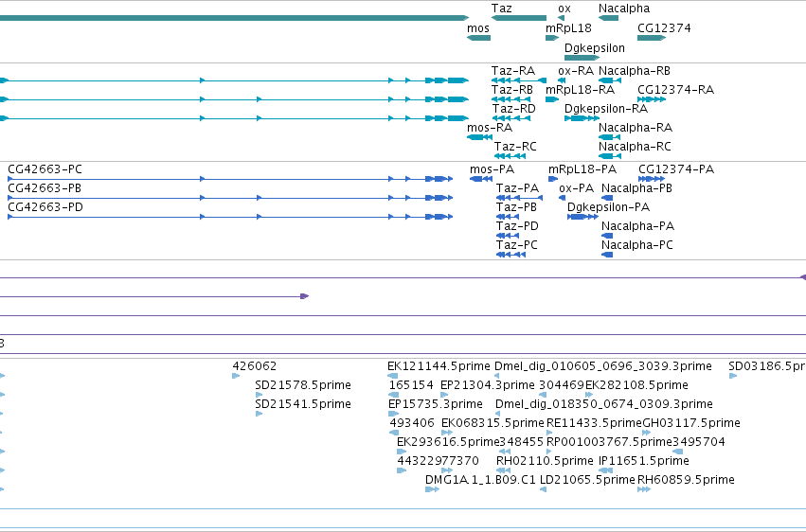Click the EK293616.5prime EST label
The height and width of the screenshot is (532, 806).
point(448,443)
